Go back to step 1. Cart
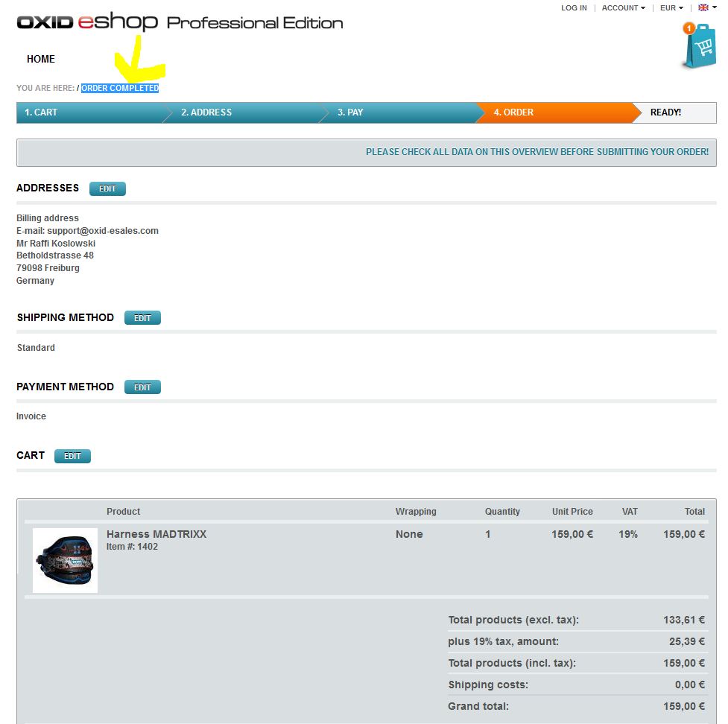The image size is (728, 724). click(41, 112)
